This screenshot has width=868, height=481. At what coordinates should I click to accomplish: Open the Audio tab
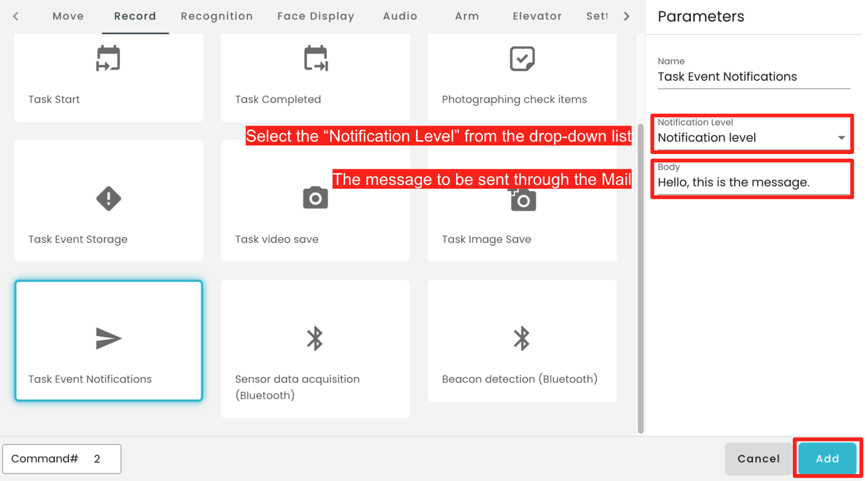click(400, 16)
